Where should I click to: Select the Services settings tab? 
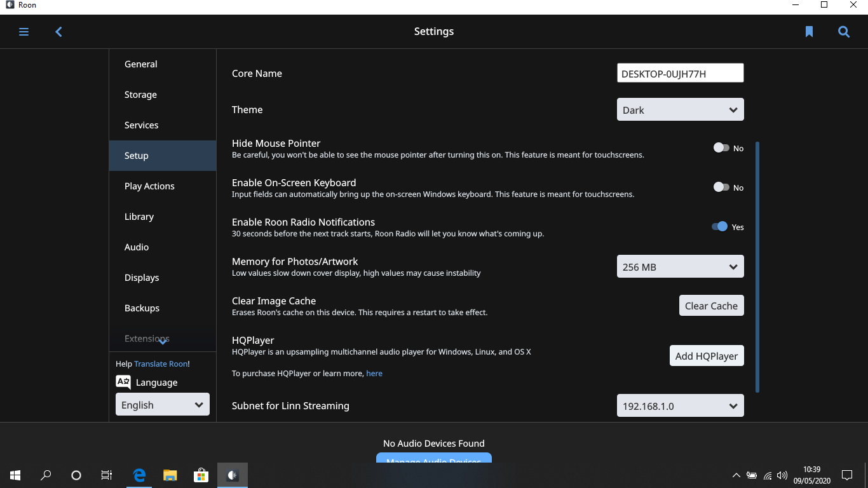click(x=163, y=125)
